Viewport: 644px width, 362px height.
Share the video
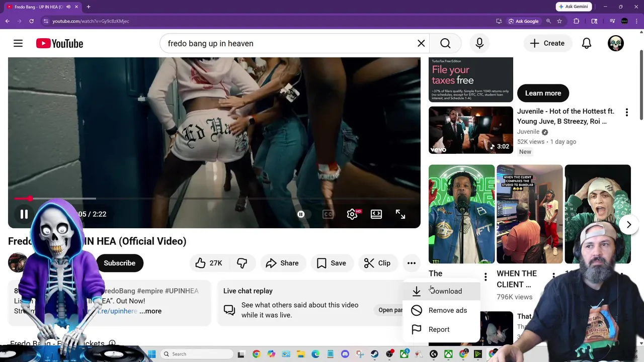[x=282, y=263]
